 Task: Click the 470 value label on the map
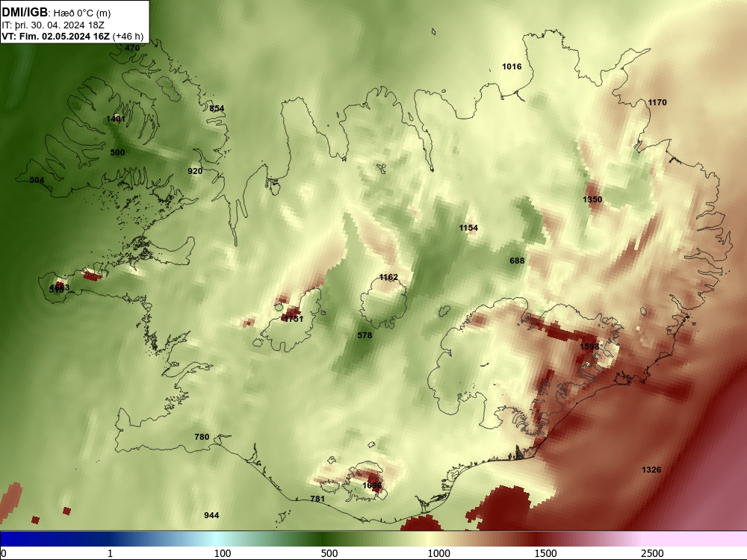click(132, 48)
